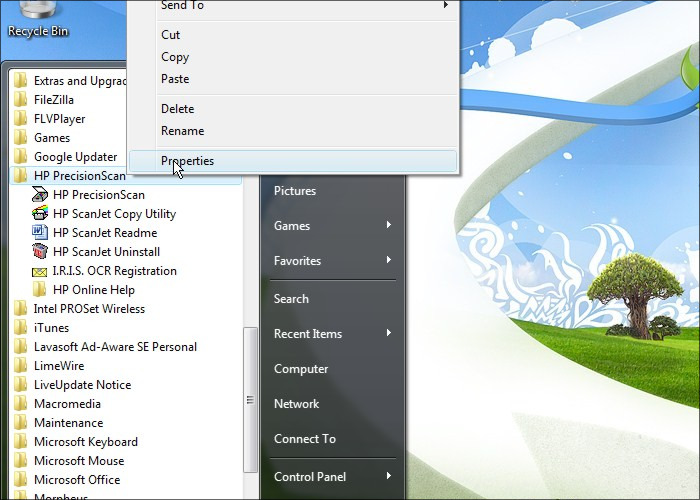The height and width of the screenshot is (500, 700).
Task: Expand the Control Panel submenu arrow
Action: [x=388, y=477]
